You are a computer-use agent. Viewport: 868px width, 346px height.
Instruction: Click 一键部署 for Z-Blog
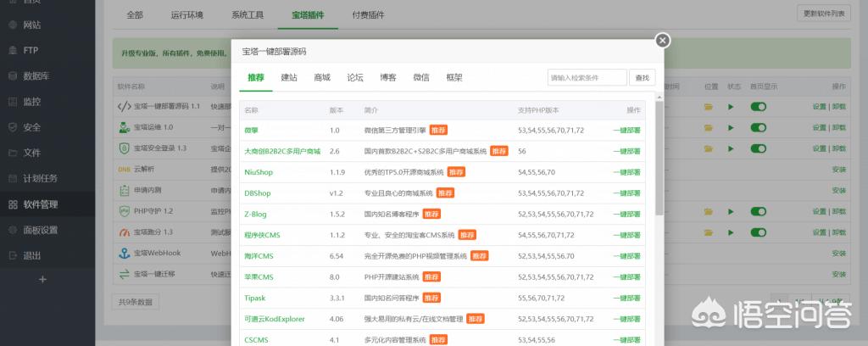(626, 215)
